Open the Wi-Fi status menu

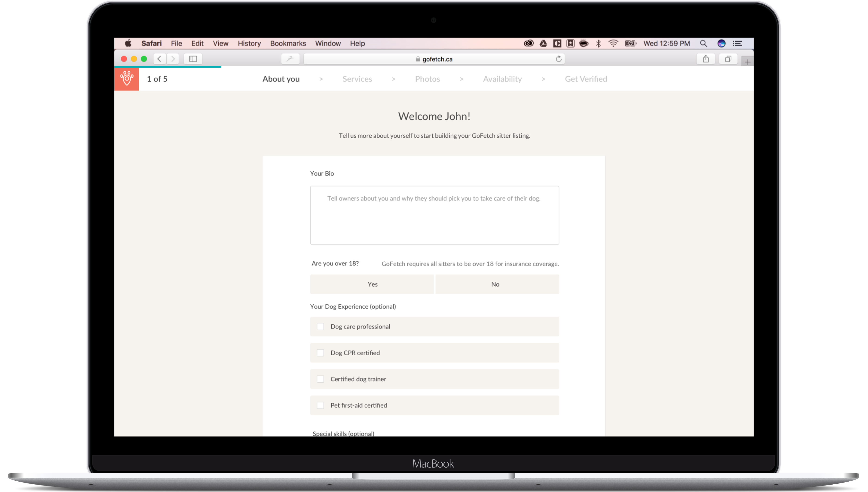[x=613, y=43]
